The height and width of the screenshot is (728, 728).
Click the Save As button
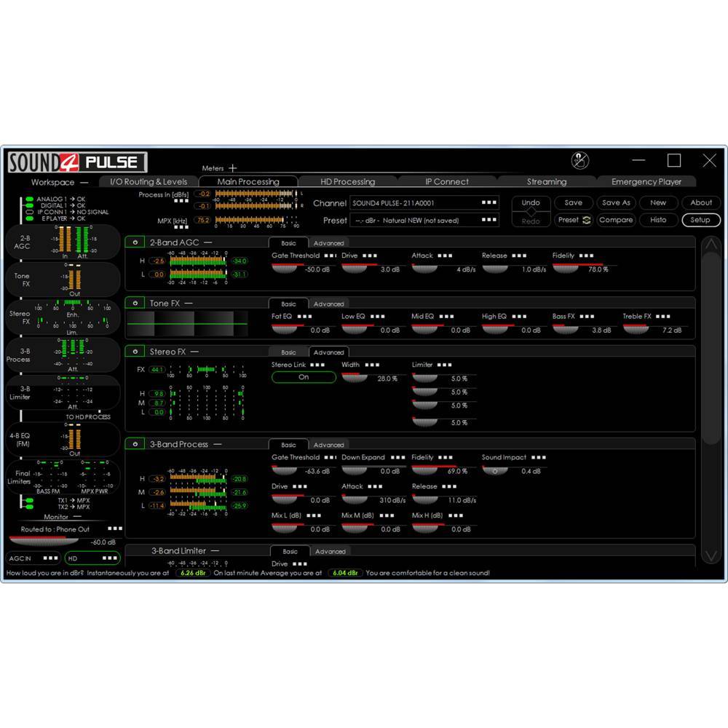[x=616, y=203]
